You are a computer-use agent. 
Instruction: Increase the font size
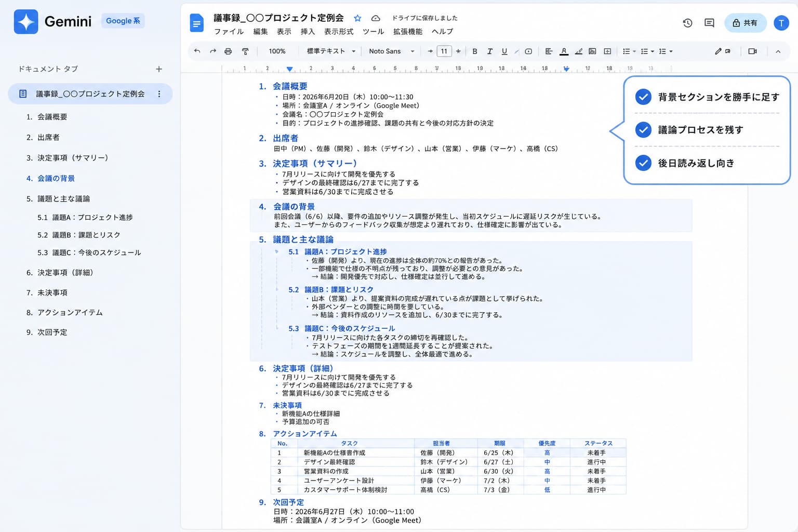[x=458, y=51]
